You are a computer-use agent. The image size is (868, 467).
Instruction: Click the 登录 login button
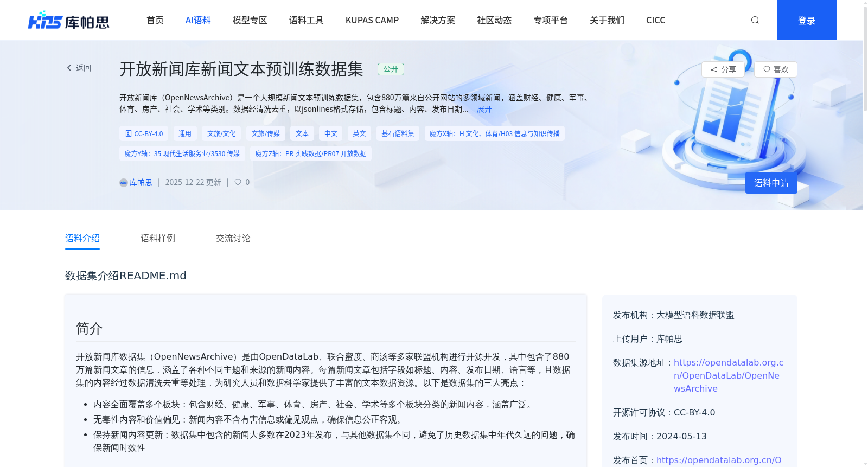[807, 20]
